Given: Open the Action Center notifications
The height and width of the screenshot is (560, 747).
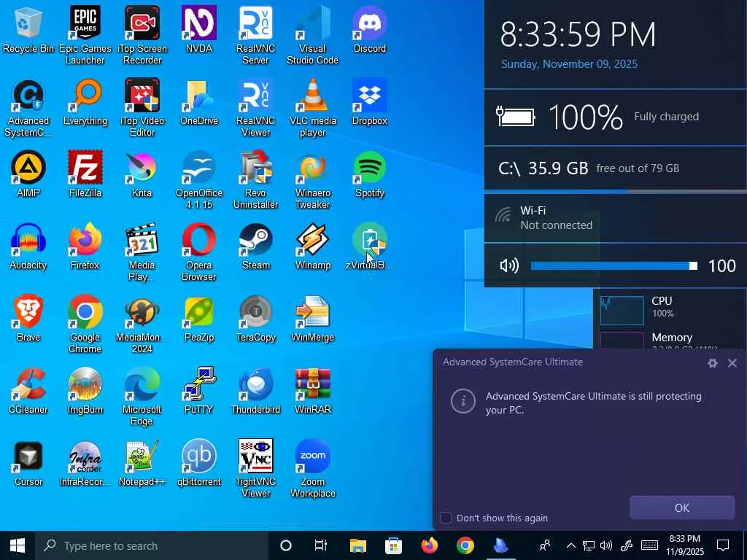Looking at the screenshot, I should 723,545.
